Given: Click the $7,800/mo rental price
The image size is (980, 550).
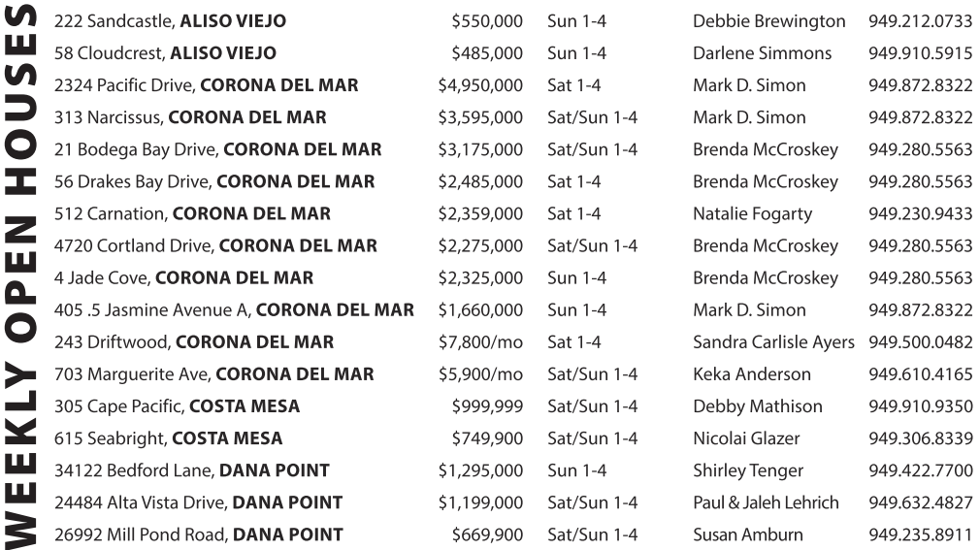Looking at the screenshot, I should (480, 342).
